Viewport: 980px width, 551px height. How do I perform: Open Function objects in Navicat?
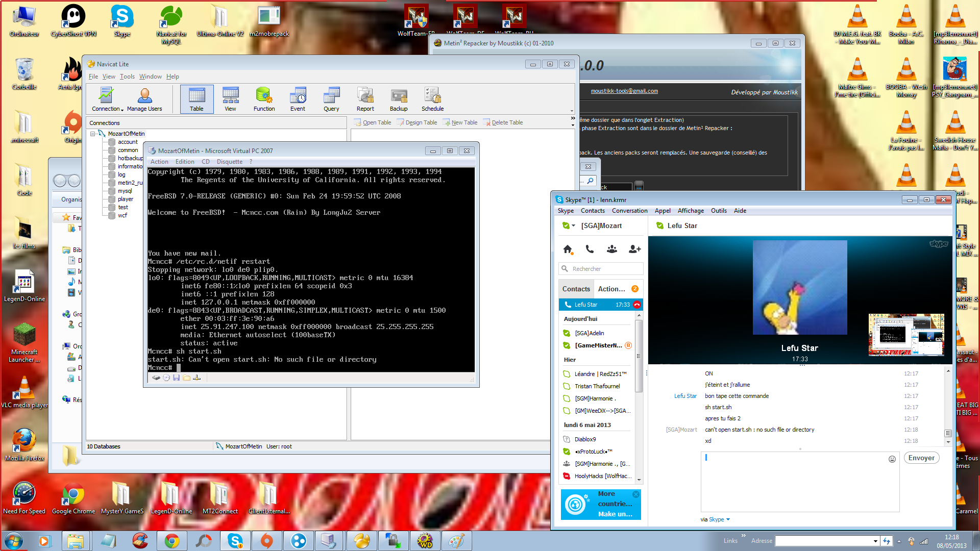264,99
